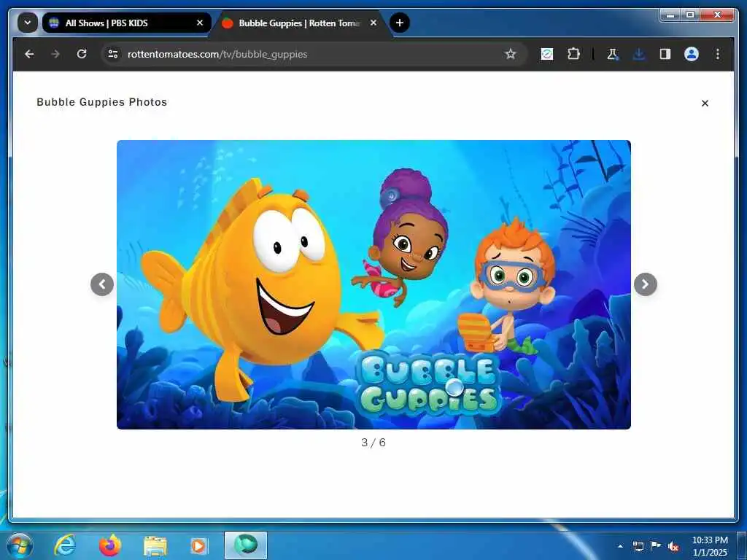Launch Firefox from the taskbar

click(x=110, y=545)
